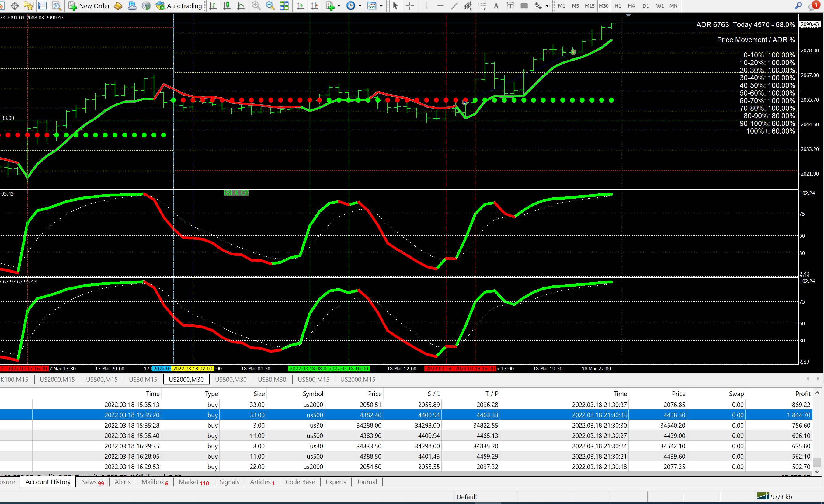Image resolution: width=824 pixels, height=504 pixels.
Task: Select the trendline drawing tool
Action: pos(454,6)
